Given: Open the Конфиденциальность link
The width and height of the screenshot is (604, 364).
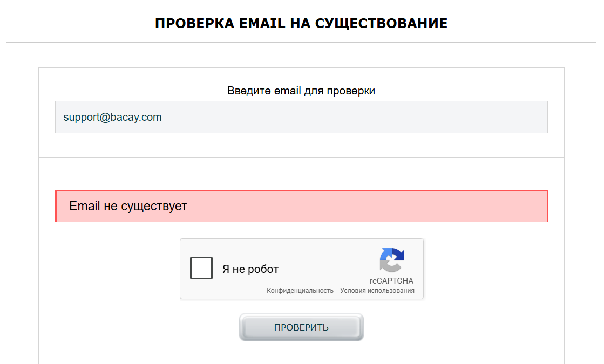Looking at the screenshot, I should pos(300,291).
